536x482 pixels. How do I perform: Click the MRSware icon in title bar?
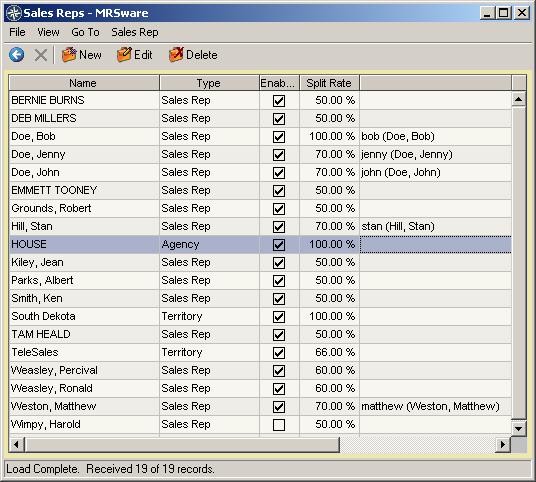[x=14, y=13]
